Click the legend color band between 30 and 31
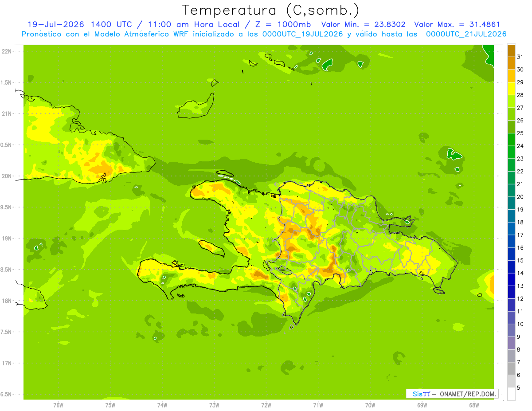This screenshot has width=532, height=411. click(x=511, y=63)
